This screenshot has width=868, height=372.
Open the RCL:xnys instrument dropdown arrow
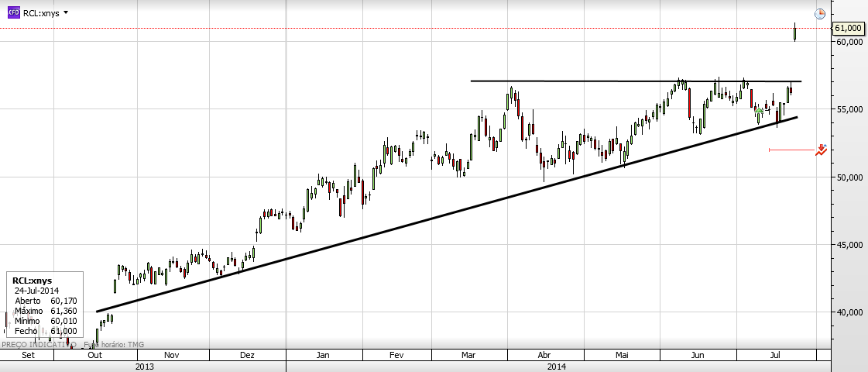click(x=66, y=12)
